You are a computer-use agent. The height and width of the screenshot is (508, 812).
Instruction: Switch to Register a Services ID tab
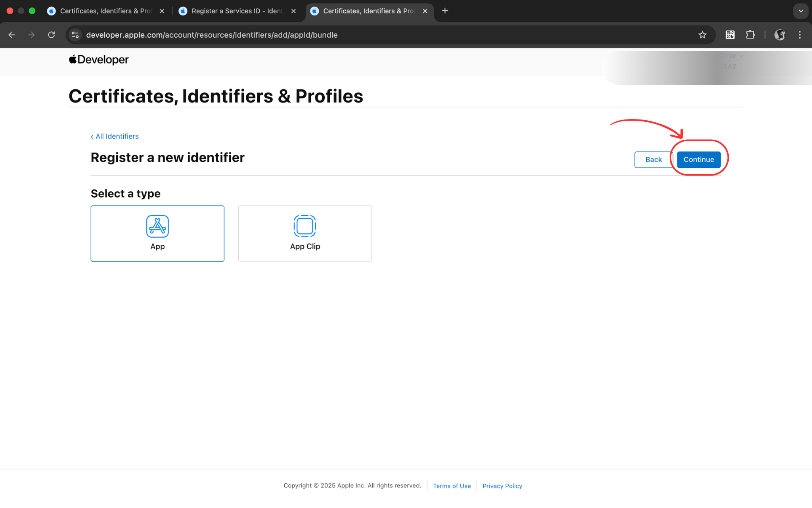pyautogui.click(x=237, y=11)
